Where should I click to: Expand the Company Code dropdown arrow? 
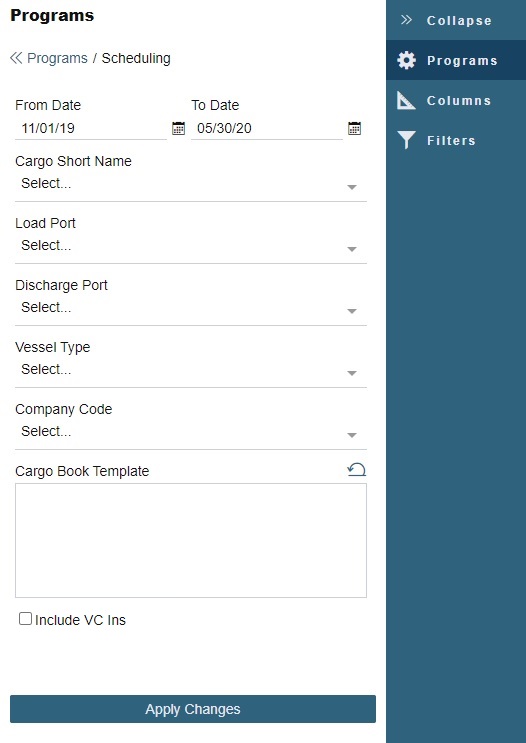pos(352,435)
